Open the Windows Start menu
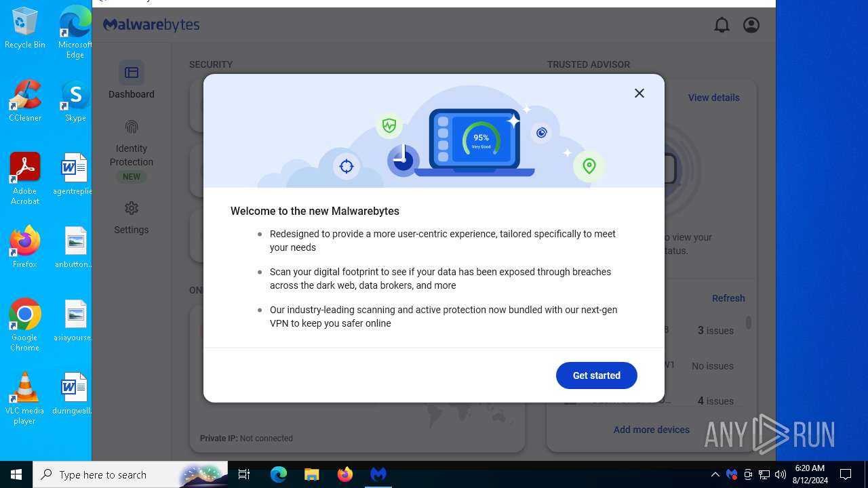Viewport: 868px width, 488px height. point(16,474)
